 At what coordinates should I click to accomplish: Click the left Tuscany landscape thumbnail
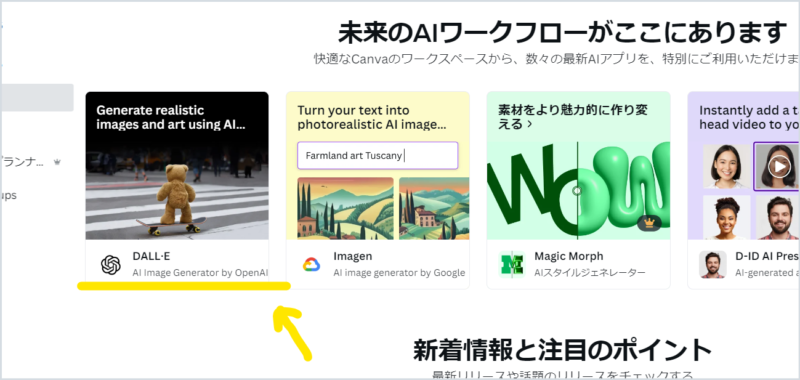click(x=345, y=208)
